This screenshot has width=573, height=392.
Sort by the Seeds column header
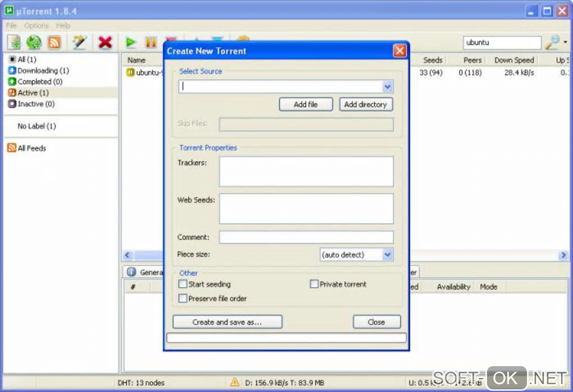(433, 60)
